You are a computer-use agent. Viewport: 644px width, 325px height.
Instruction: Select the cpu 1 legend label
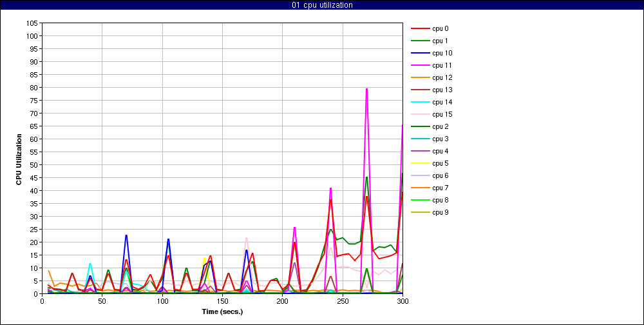pyautogui.click(x=440, y=41)
